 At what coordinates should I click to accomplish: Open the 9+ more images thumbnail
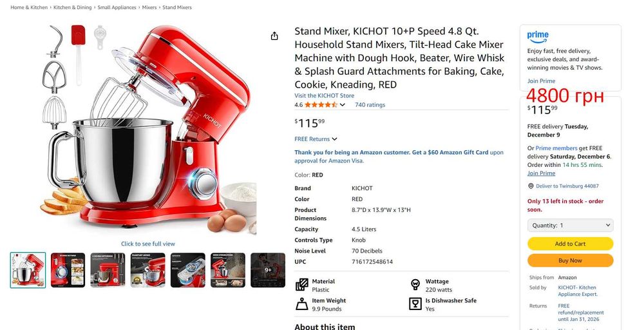(x=268, y=270)
